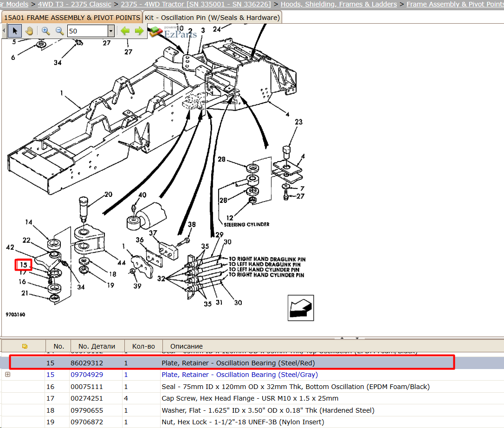The image size is (504, 428).
Task: Click the "No." column header
Action: 58,346
